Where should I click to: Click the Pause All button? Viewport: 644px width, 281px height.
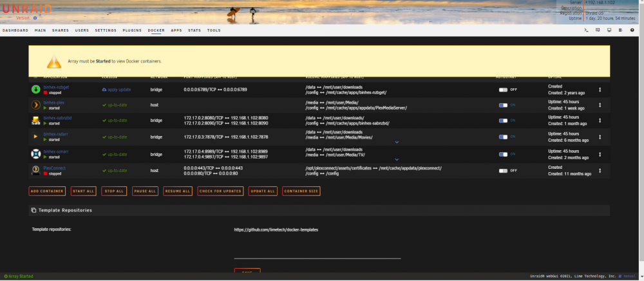click(x=145, y=191)
